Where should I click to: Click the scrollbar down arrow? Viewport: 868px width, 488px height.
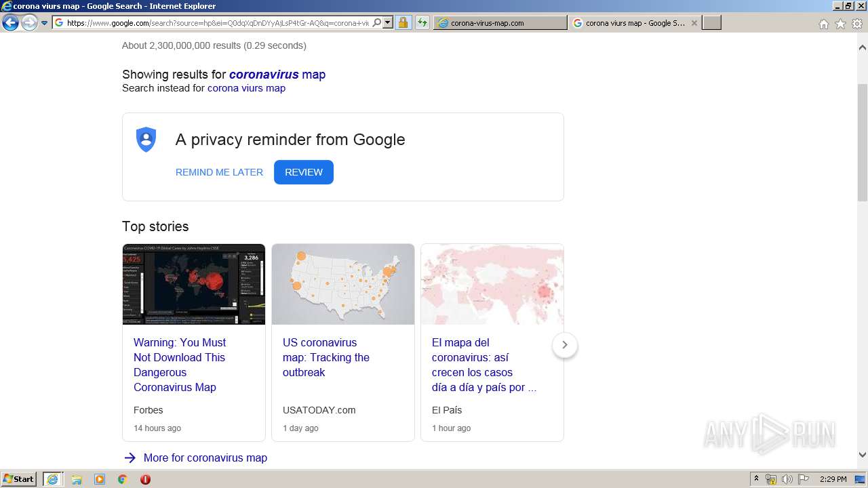pos(862,455)
